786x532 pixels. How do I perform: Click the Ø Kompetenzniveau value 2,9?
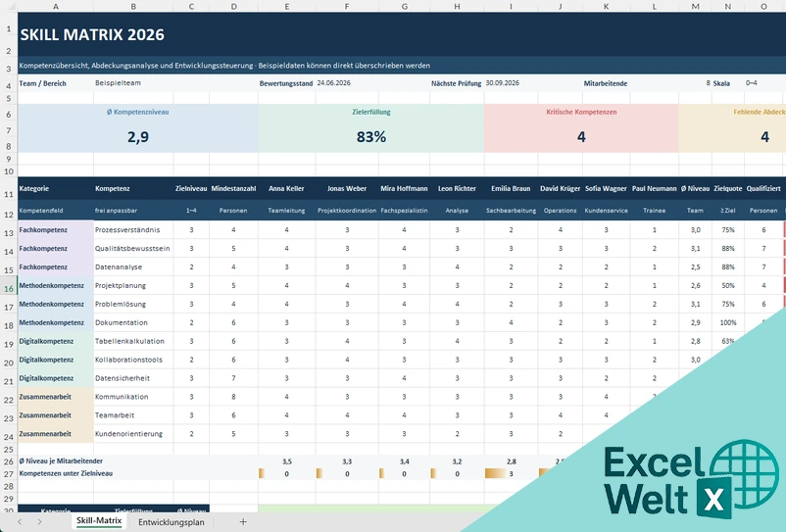coord(138,137)
